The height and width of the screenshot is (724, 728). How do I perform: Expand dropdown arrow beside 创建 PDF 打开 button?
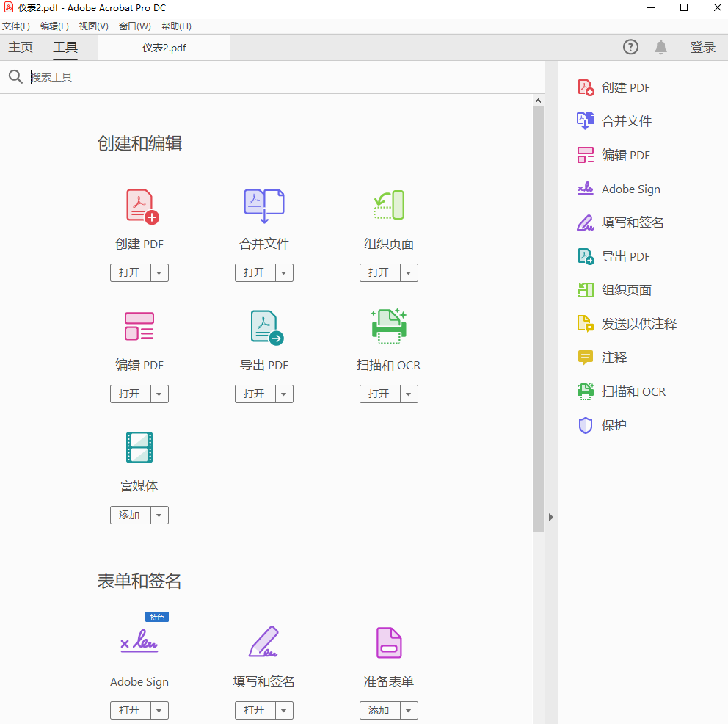[x=159, y=272]
